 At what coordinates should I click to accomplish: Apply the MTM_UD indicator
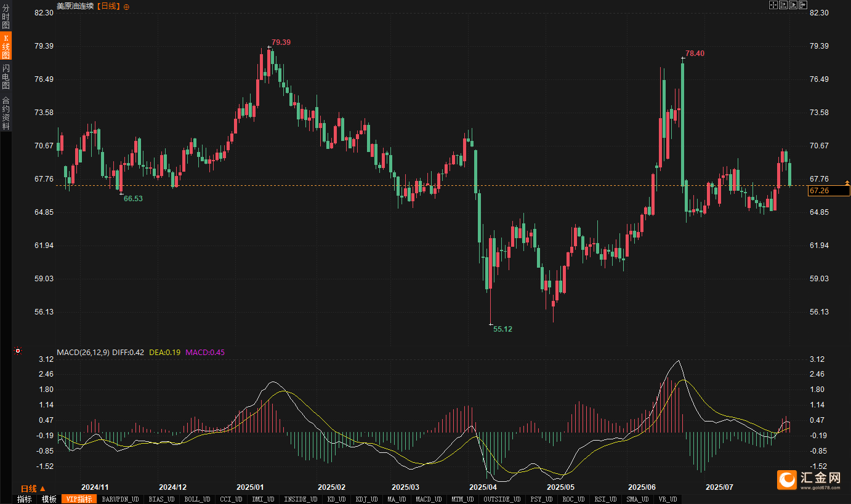(x=462, y=499)
